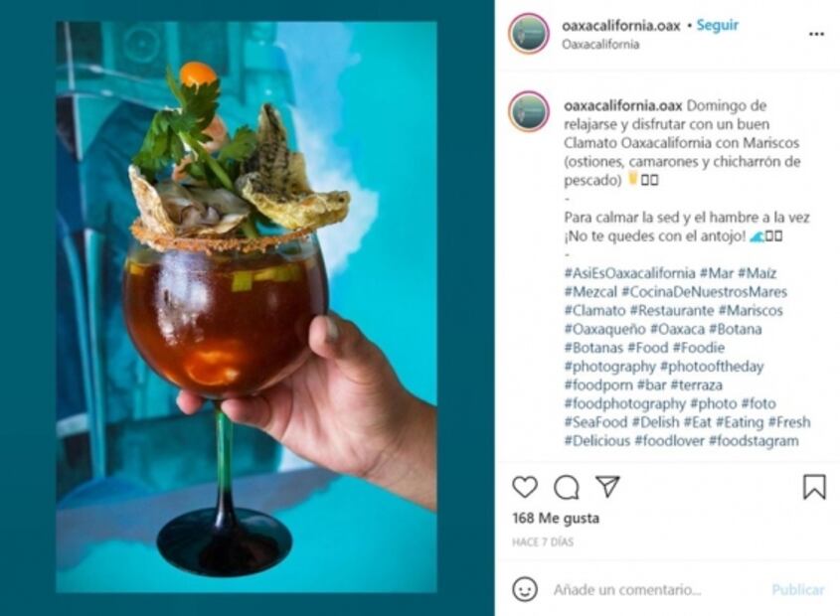The width and height of the screenshot is (840, 616).
Task: Save post with bookmark icon
Action: point(814,487)
